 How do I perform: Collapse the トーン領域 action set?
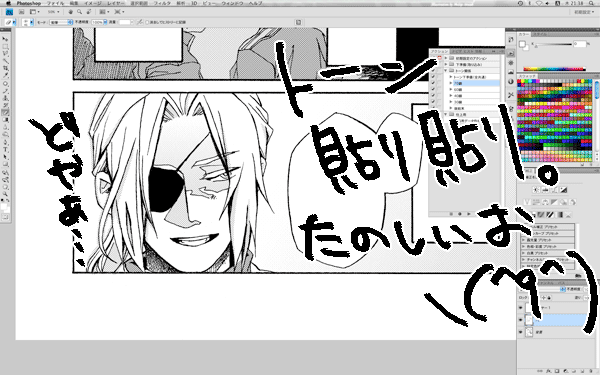click(x=446, y=71)
